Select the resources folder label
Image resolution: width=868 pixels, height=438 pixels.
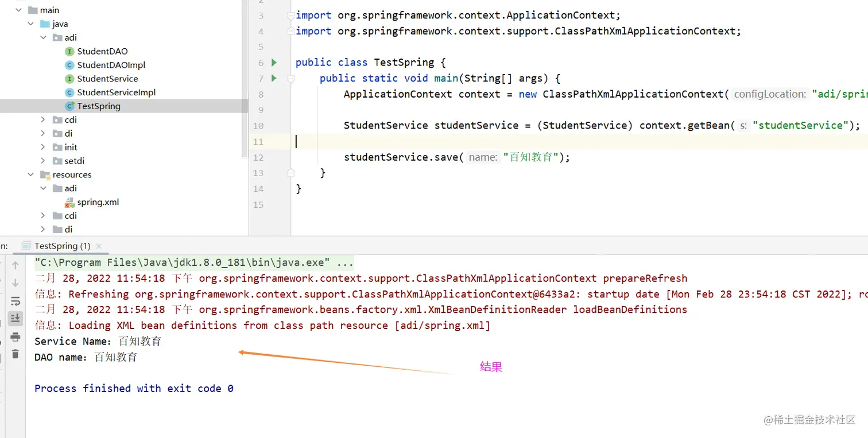[x=72, y=175]
